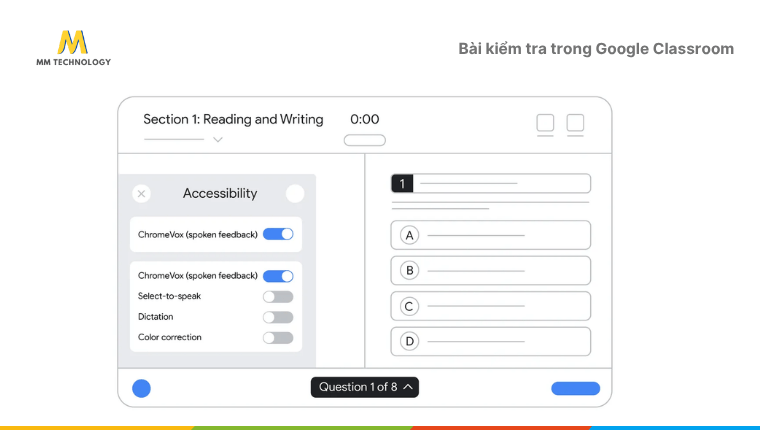The width and height of the screenshot is (760, 430).
Task: Click the Accessibility panel heading
Action: 220,193
